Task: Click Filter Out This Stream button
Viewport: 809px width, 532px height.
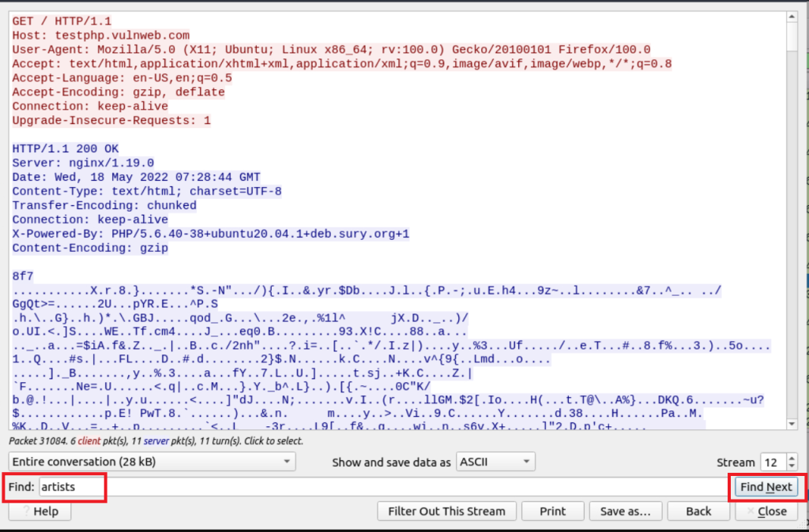Action: pyautogui.click(x=446, y=511)
